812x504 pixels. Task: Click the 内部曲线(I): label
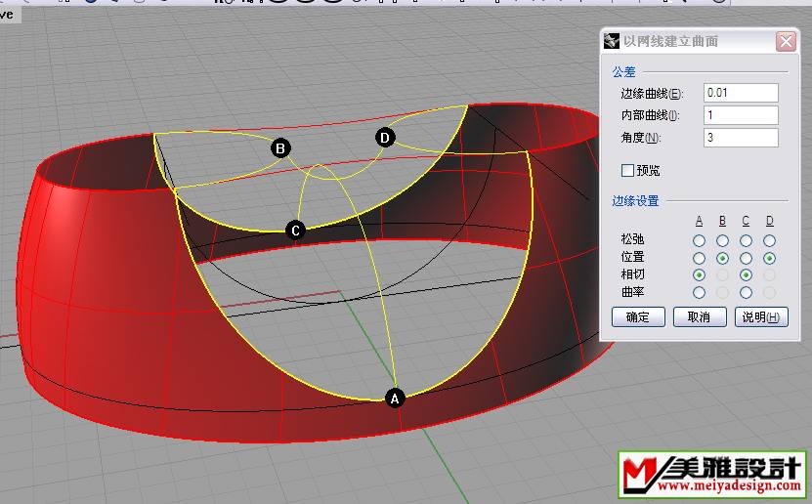click(651, 115)
